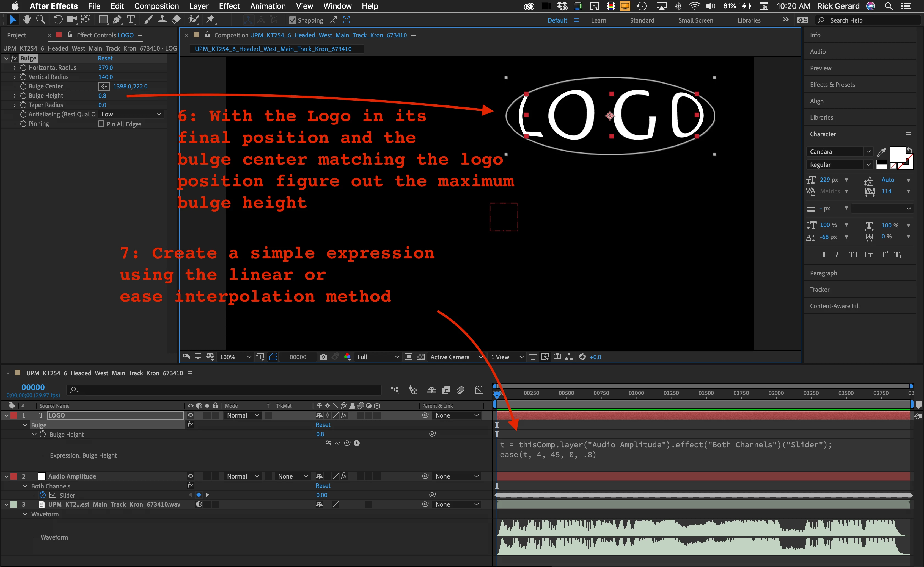Click the timeline layer search field
924x567 pixels.
(225, 390)
